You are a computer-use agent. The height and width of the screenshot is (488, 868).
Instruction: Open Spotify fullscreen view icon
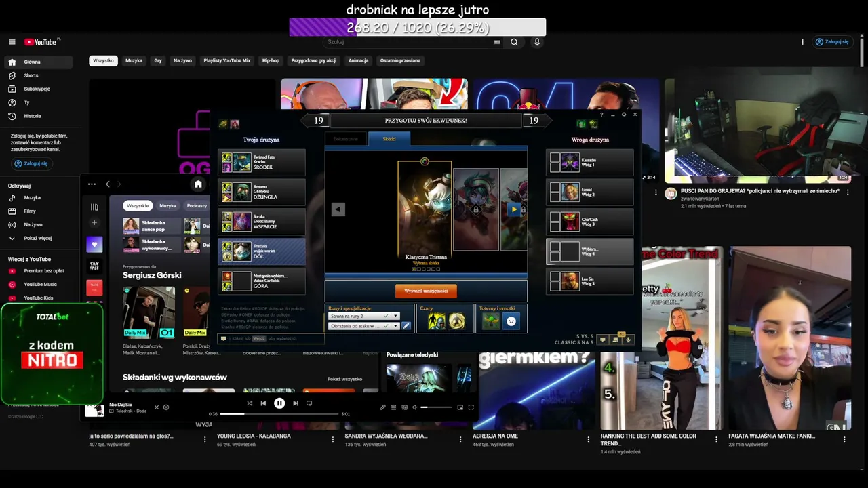click(x=471, y=407)
